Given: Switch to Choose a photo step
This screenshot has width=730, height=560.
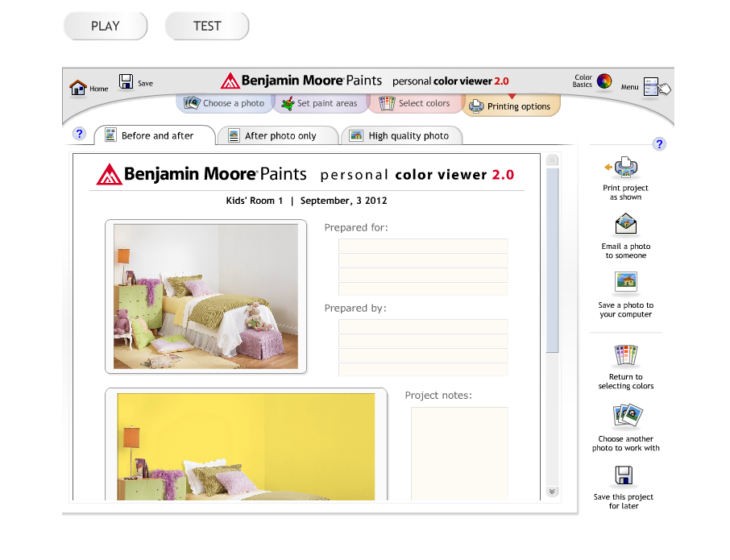Looking at the screenshot, I should click(225, 103).
